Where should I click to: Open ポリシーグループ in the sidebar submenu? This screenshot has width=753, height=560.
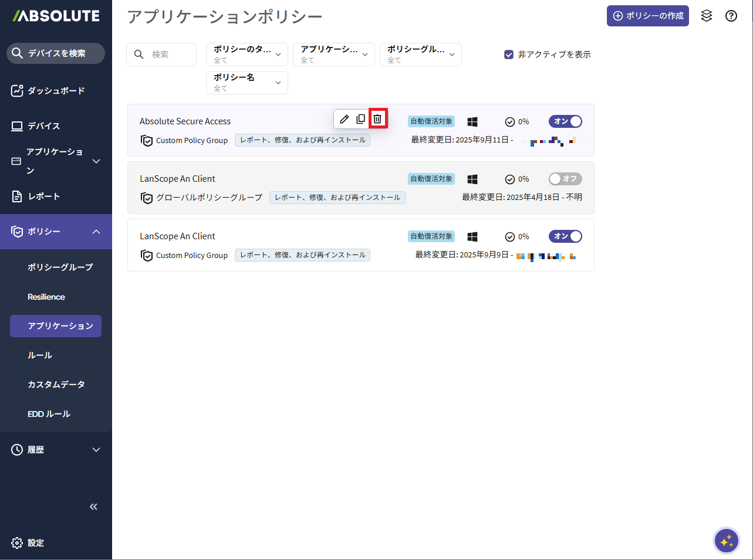[60, 267]
